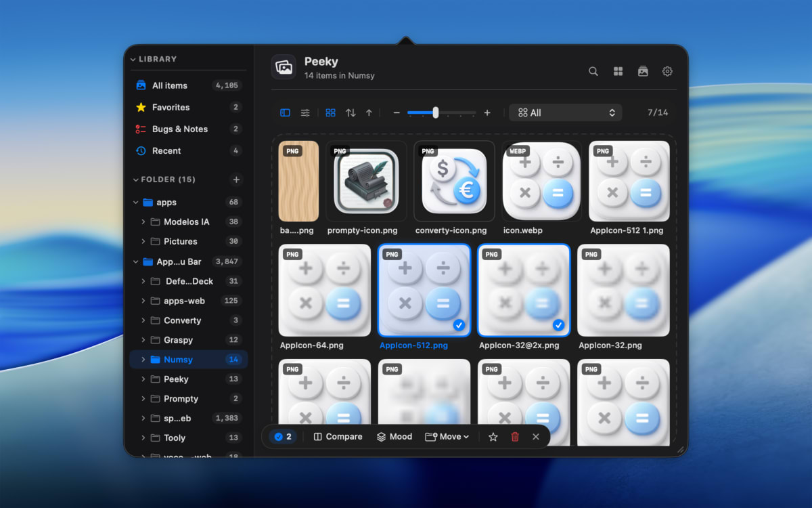
Task: Expand the Defe...Deck folder chevron
Action: click(143, 281)
